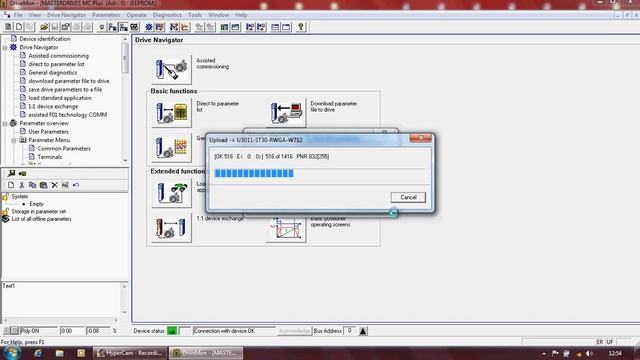Screen dimensions: 640x360
Task: Select Storage in parameter set item
Action: click(x=38, y=211)
